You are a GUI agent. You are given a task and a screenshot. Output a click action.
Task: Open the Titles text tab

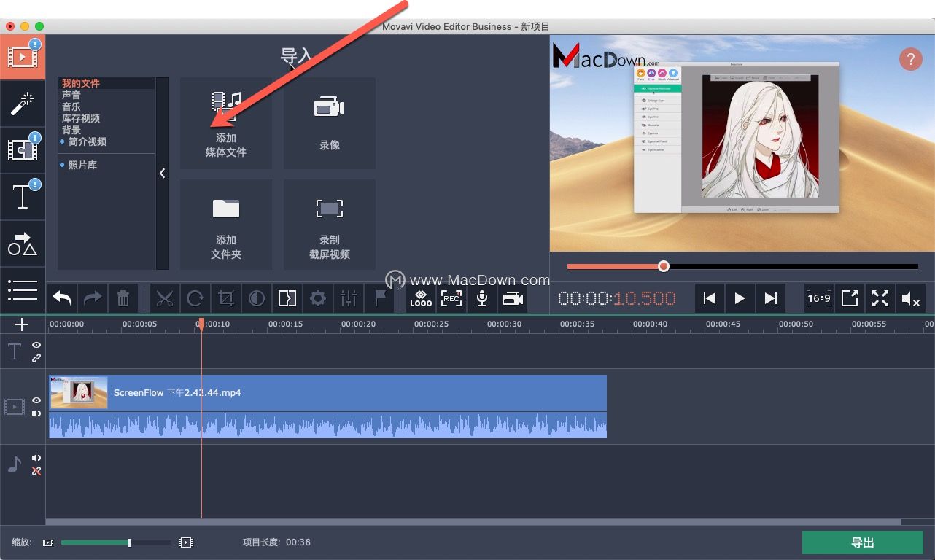point(23,197)
